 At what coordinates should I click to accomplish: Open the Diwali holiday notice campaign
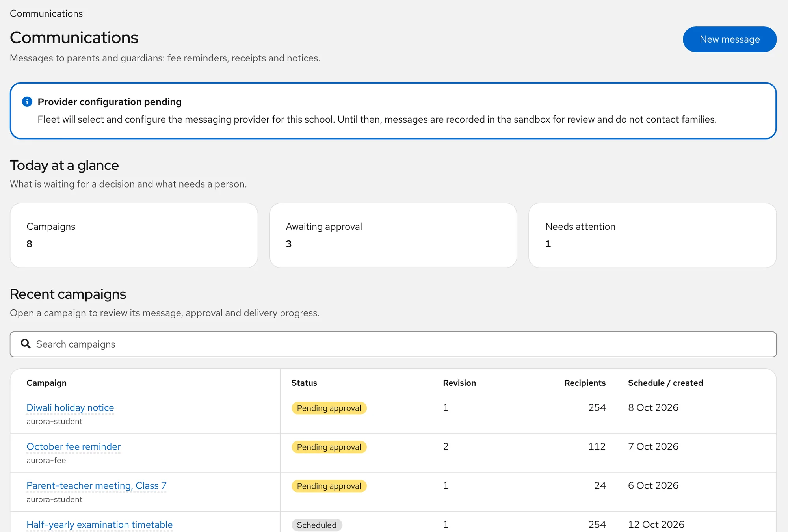coord(70,407)
